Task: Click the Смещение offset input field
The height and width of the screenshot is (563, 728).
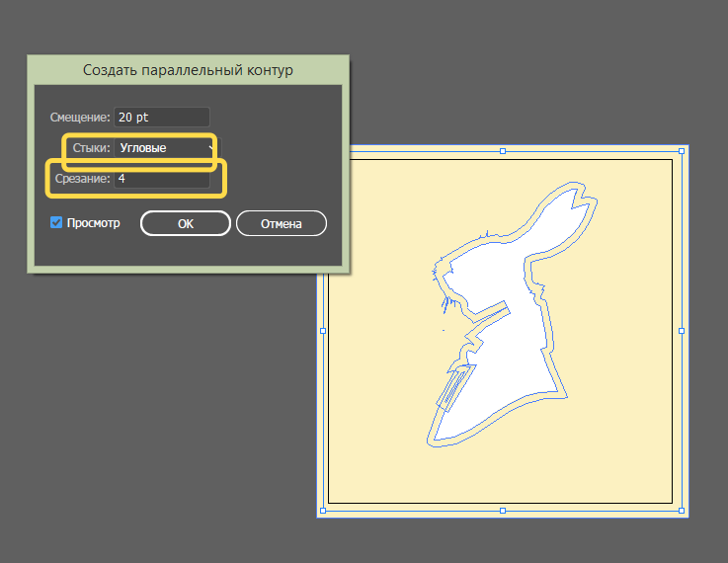Action: click(162, 117)
